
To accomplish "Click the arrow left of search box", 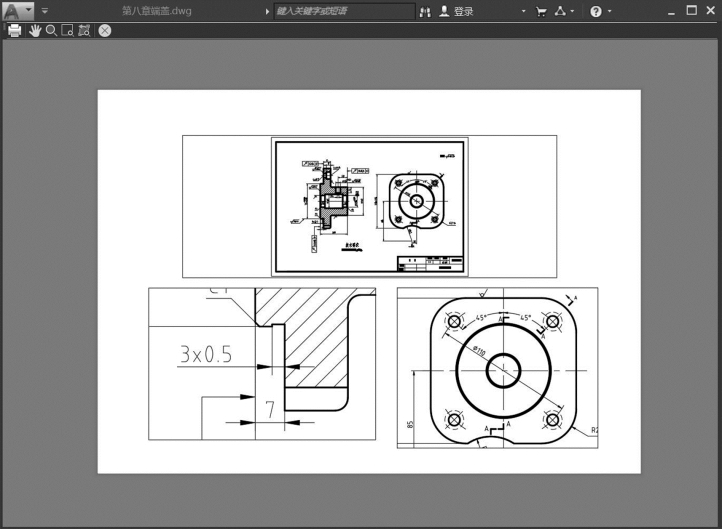I will tap(267, 11).
